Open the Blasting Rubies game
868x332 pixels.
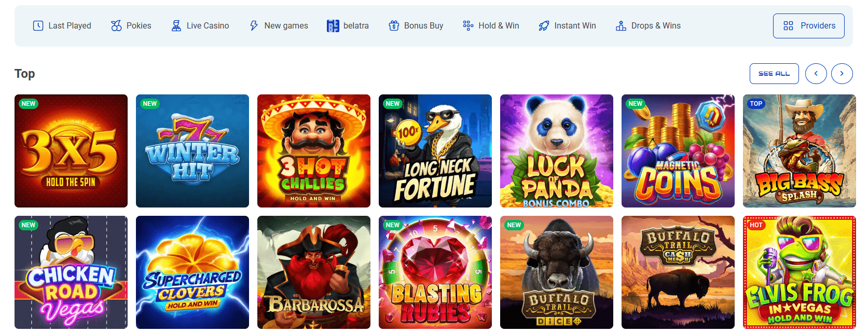click(x=435, y=272)
